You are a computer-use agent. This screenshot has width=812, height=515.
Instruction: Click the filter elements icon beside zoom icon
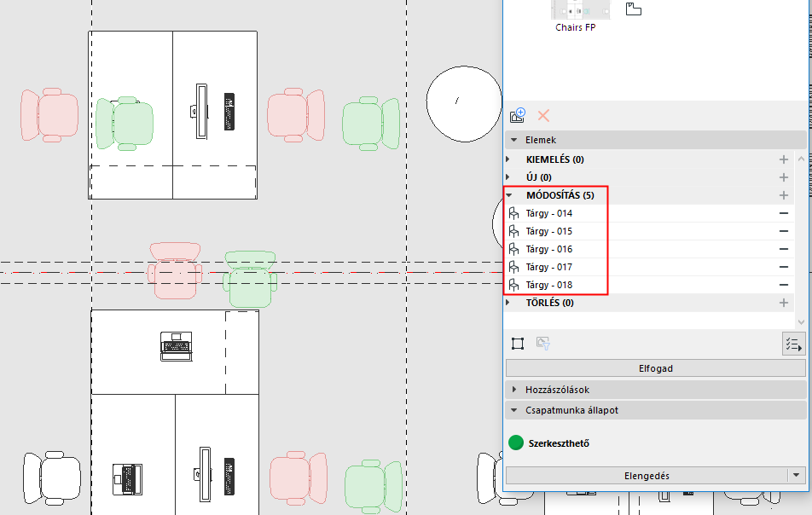pos(542,344)
